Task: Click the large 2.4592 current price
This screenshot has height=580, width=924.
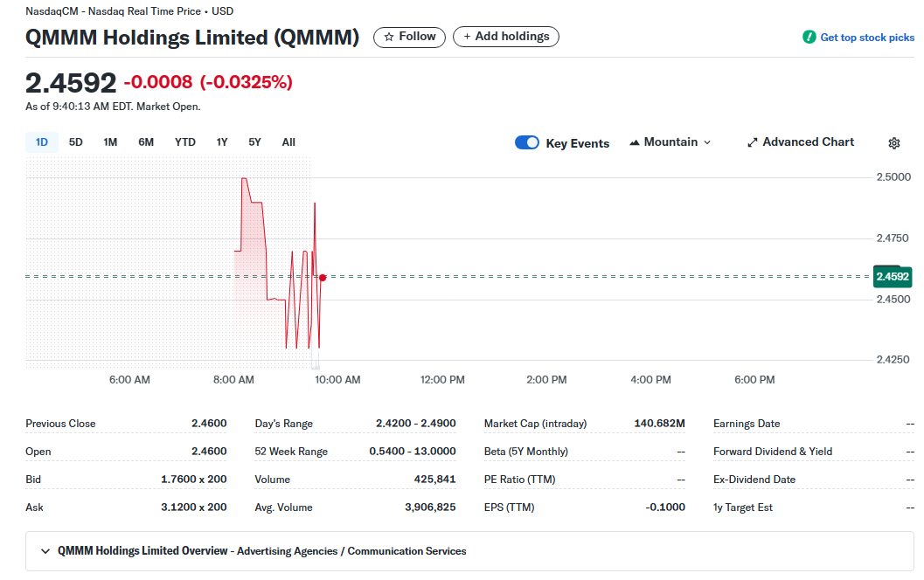Action: (x=71, y=83)
